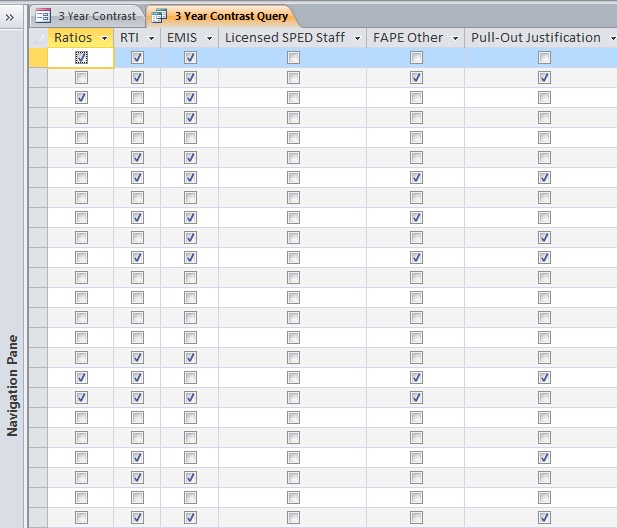The image size is (617, 528).
Task: Click the query icon on 3 Year Contrast Query tab
Action: click(159, 16)
